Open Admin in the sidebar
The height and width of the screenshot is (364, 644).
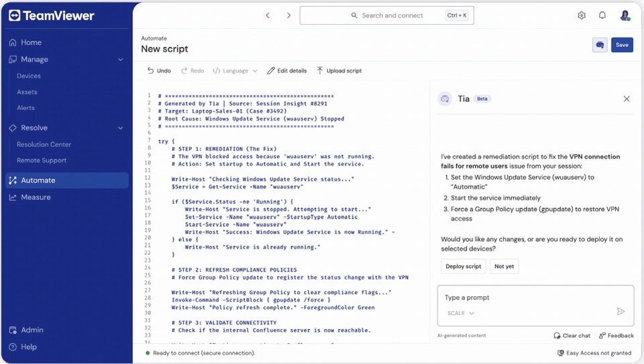tap(32, 330)
